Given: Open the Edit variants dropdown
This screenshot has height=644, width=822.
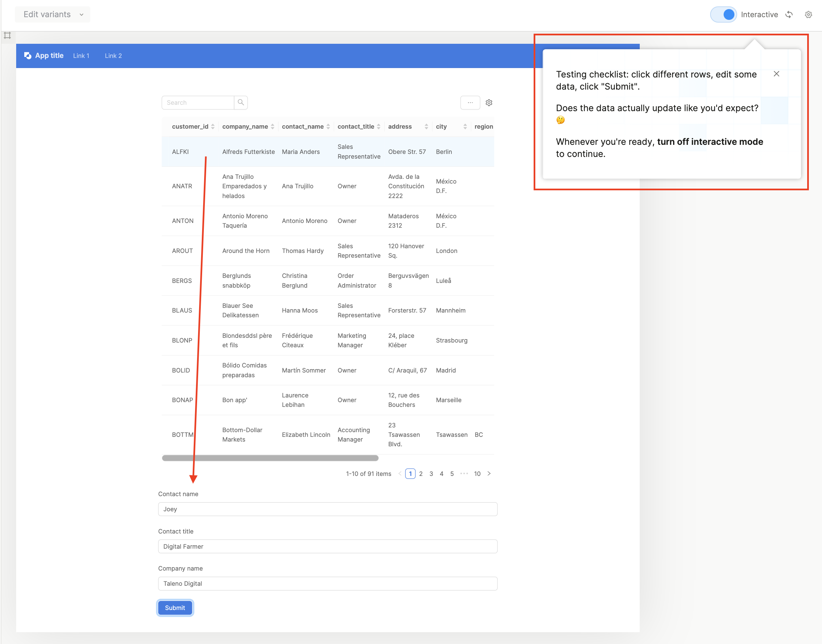Looking at the screenshot, I should [53, 15].
